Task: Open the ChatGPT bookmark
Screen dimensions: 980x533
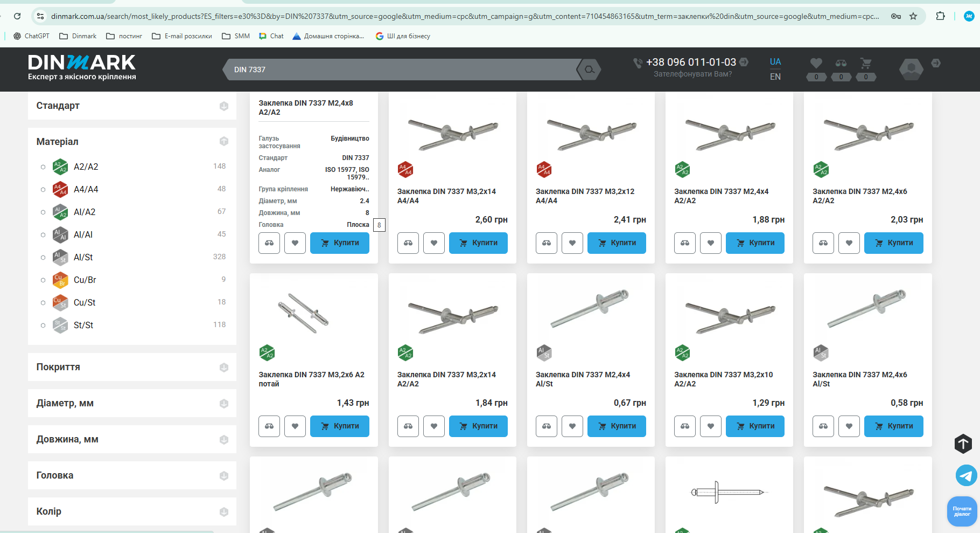Action: coord(31,36)
